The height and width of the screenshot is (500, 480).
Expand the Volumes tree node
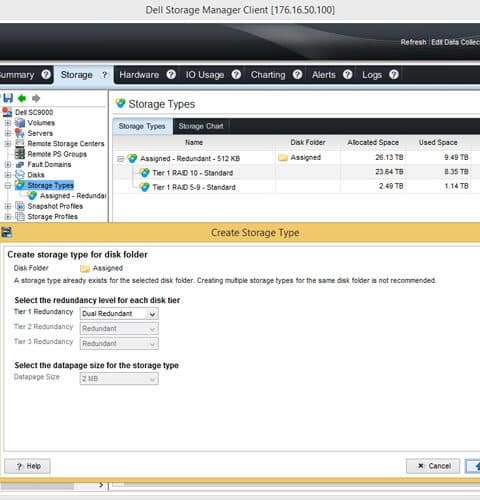point(8,123)
